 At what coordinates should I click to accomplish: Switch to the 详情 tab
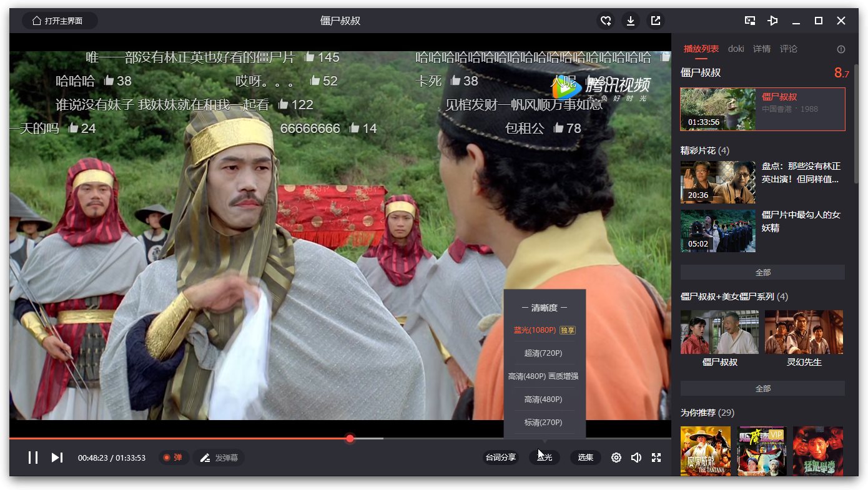click(762, 48)
